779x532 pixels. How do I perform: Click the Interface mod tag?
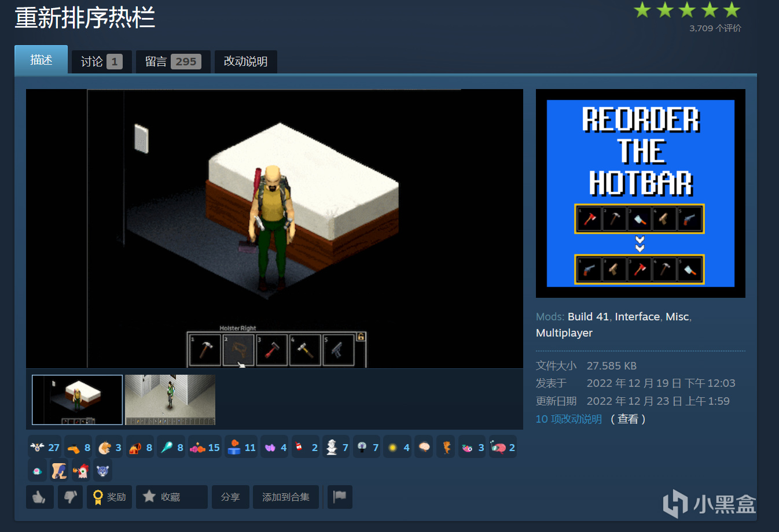coord(637,316)
